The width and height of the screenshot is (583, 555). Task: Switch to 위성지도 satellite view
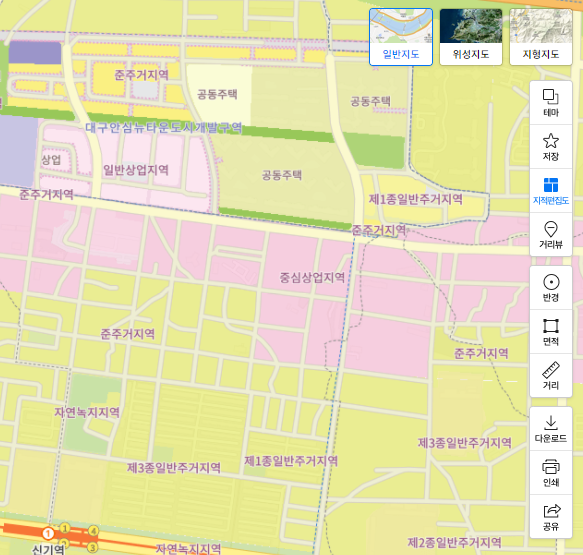pyautogui.click(x=471, y=37)
